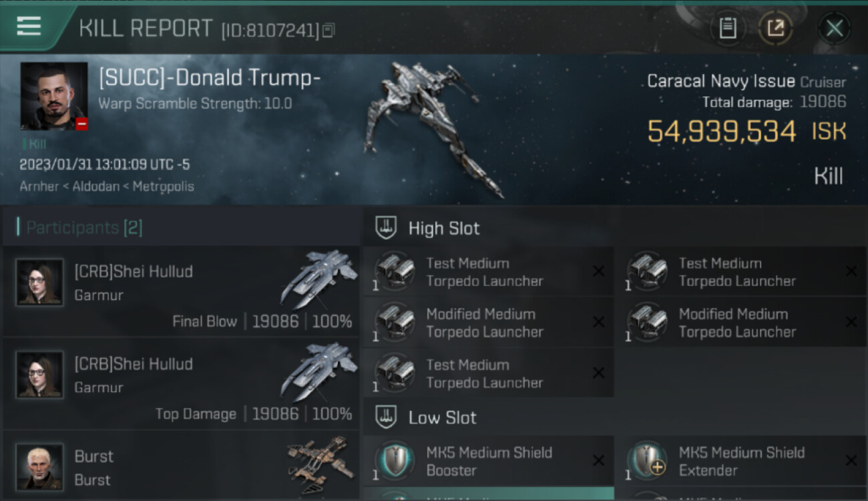
Task: Click the Participants [2] header
Action: click(x=85, y=228)
